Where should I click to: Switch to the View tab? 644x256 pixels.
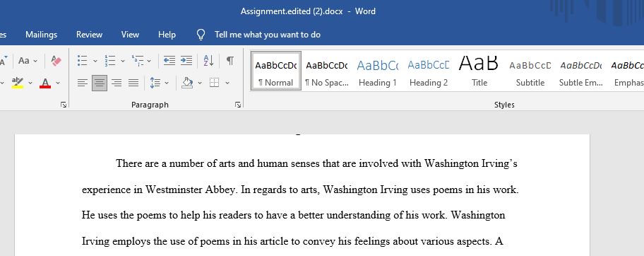[130, 35]
